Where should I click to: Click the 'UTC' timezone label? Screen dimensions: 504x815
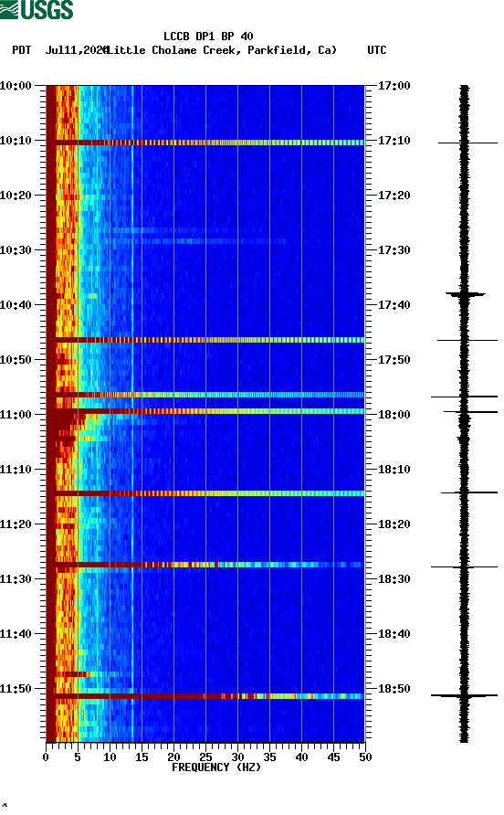(x=377, y=50)
